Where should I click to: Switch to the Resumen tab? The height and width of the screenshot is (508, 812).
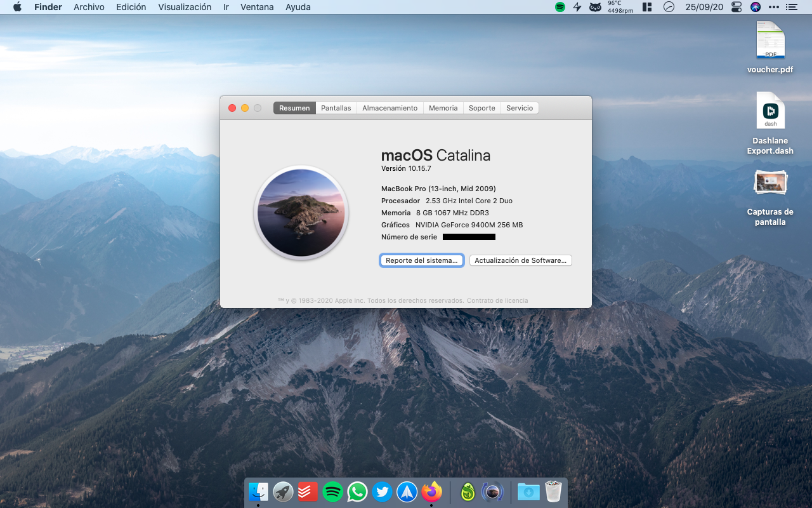(x=294, y=108)
